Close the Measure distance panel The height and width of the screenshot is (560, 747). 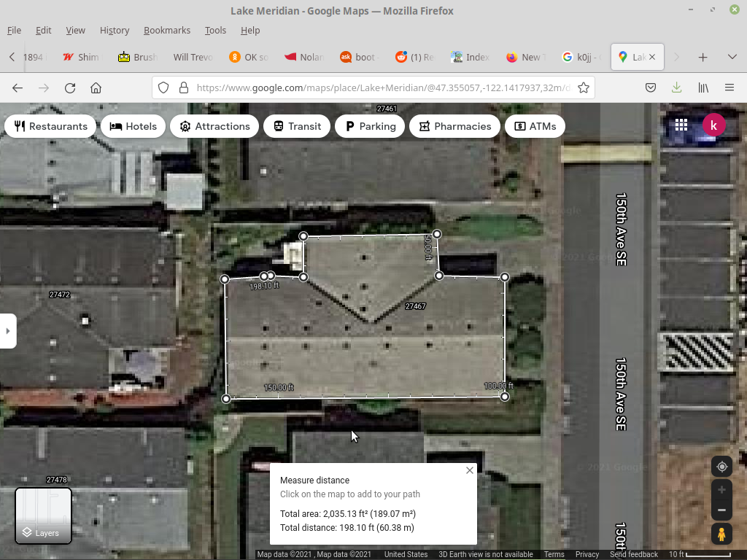[x=470, y=470]
